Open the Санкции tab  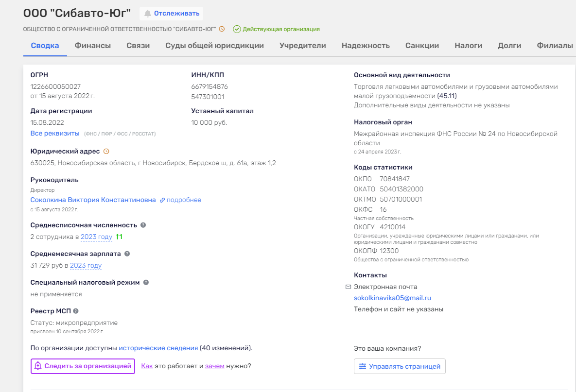pyautogui.click(x=422, y=46)
